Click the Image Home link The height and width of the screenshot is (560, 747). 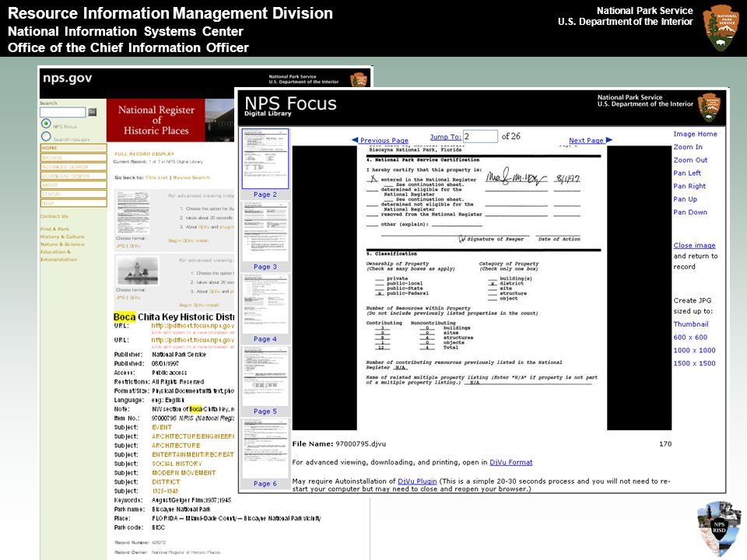click(x=695, y=135)
